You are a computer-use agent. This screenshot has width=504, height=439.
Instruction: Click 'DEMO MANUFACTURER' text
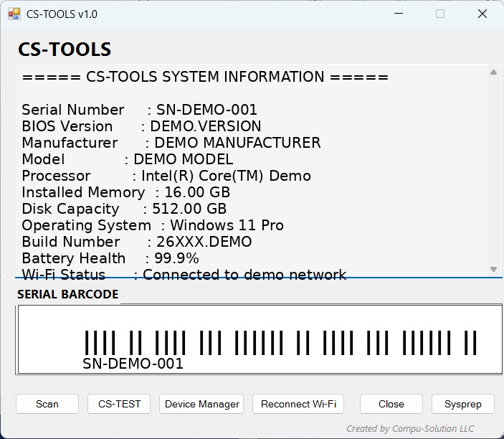(237, 143)
